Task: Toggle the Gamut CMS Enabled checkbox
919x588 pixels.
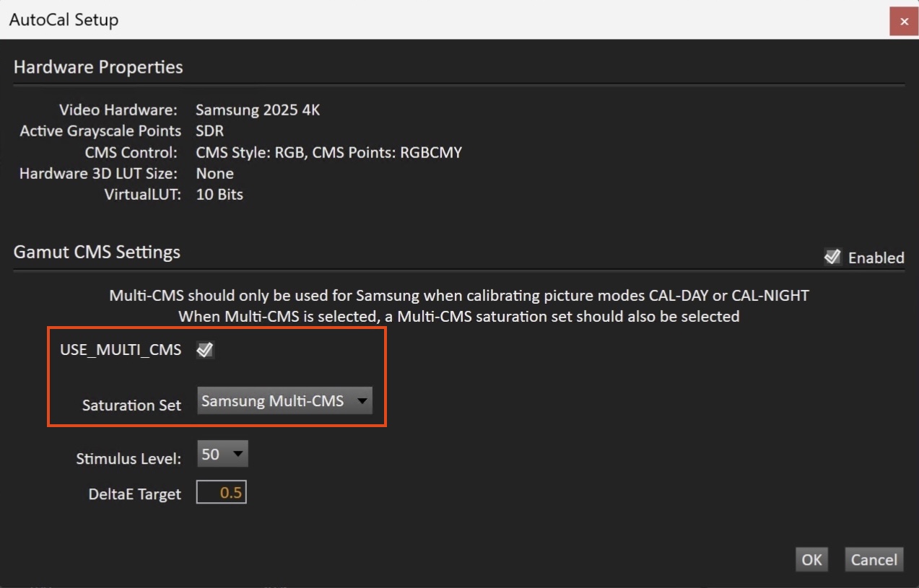Action: pos(832,258)
